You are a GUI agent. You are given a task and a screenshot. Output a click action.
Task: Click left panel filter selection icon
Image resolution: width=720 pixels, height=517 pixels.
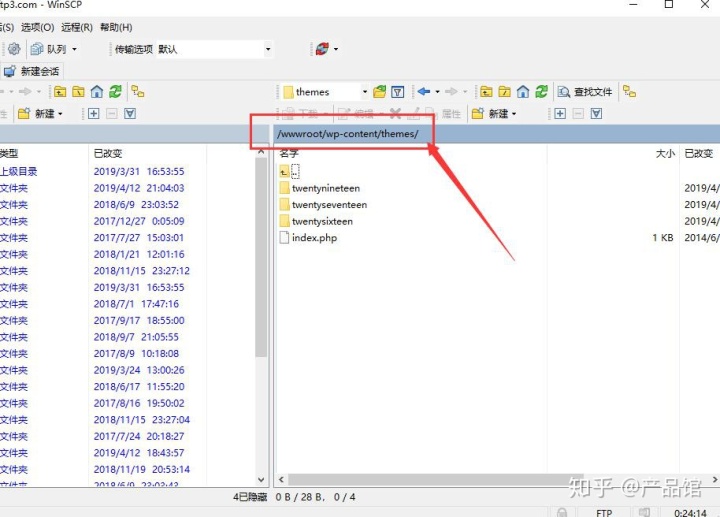tap(130, 113)
